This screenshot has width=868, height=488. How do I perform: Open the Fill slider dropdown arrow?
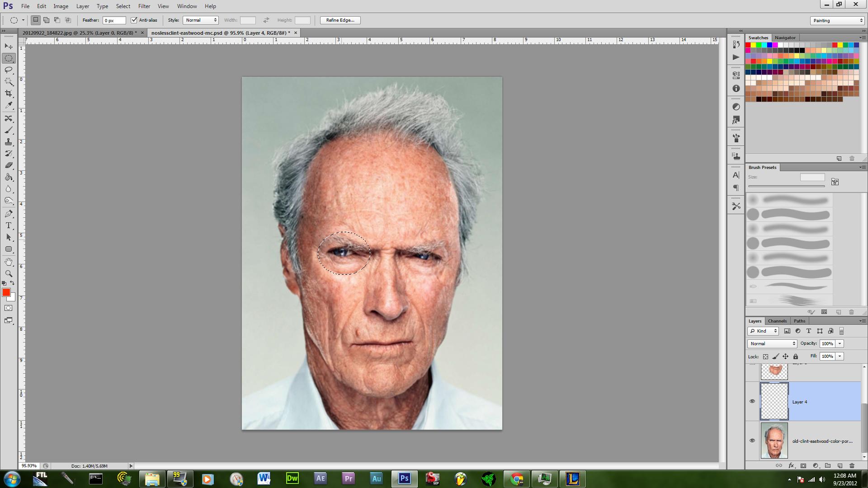point(840,357)
